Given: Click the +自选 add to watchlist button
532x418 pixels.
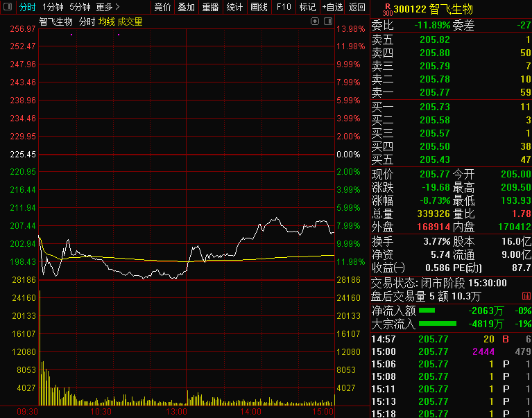Looking at the screenshot, I should 332,7.
